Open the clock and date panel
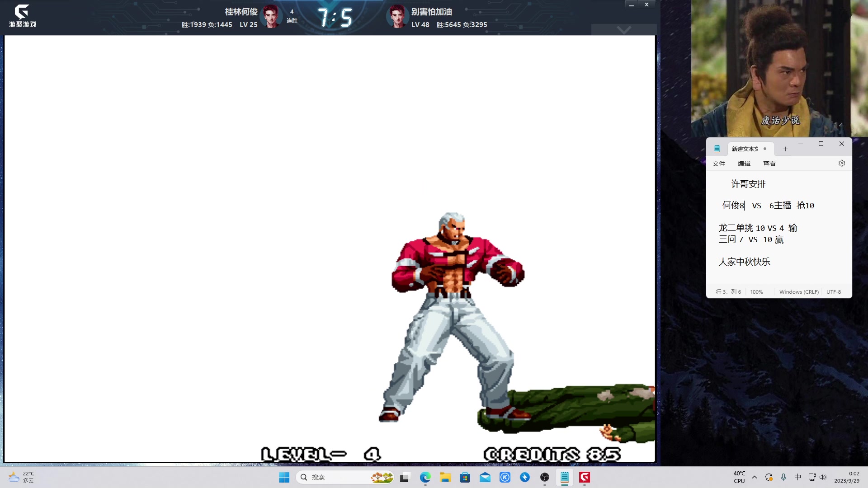The image size is (868, 488). coord(847,477)
